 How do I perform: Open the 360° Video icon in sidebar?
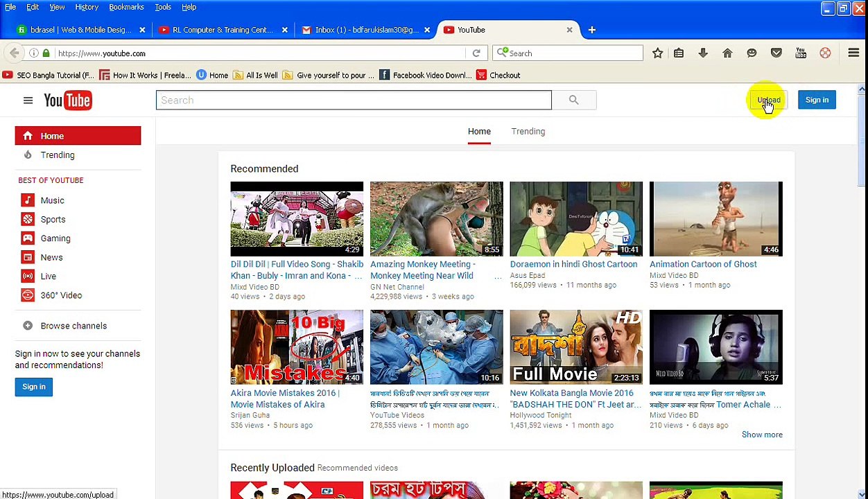[28, 295]
